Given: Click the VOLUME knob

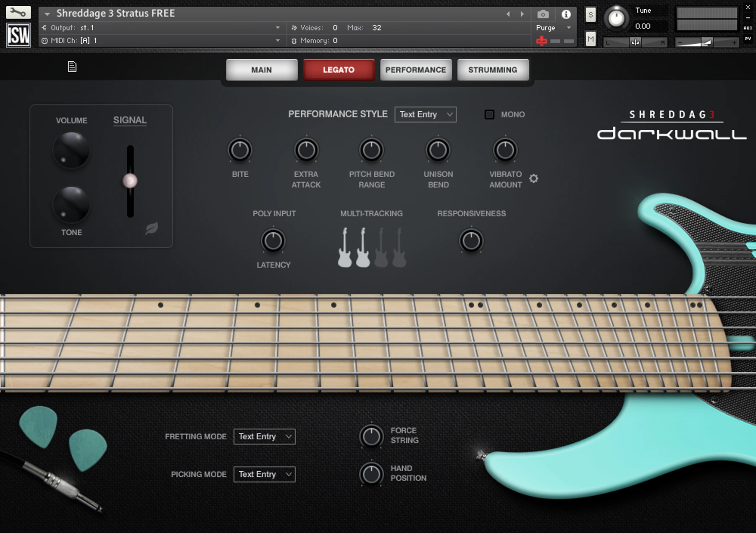Looking at the screenshot, I should coord(71,150).
